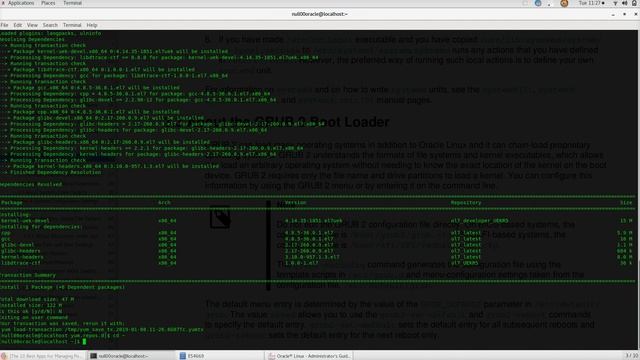Click 'ol7_developer_UEKR5' repository entry
Screen dimensions: 640x360
pyautogui.click(x=479, y=221)
